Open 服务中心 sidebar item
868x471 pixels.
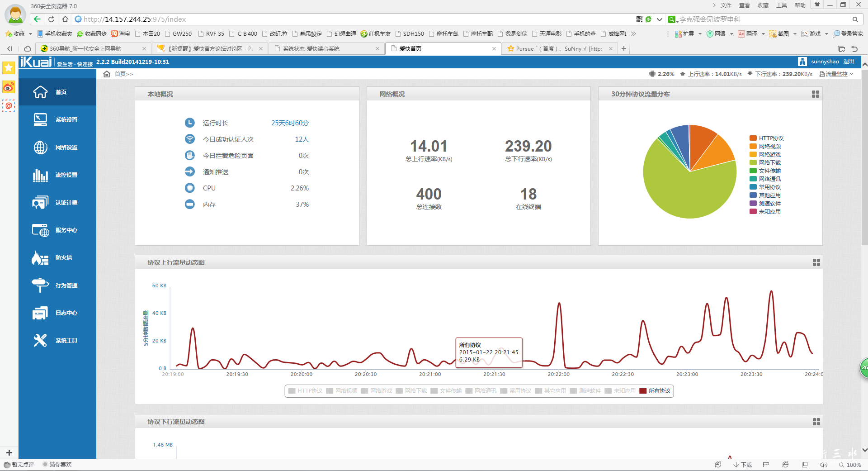[57, 230]
